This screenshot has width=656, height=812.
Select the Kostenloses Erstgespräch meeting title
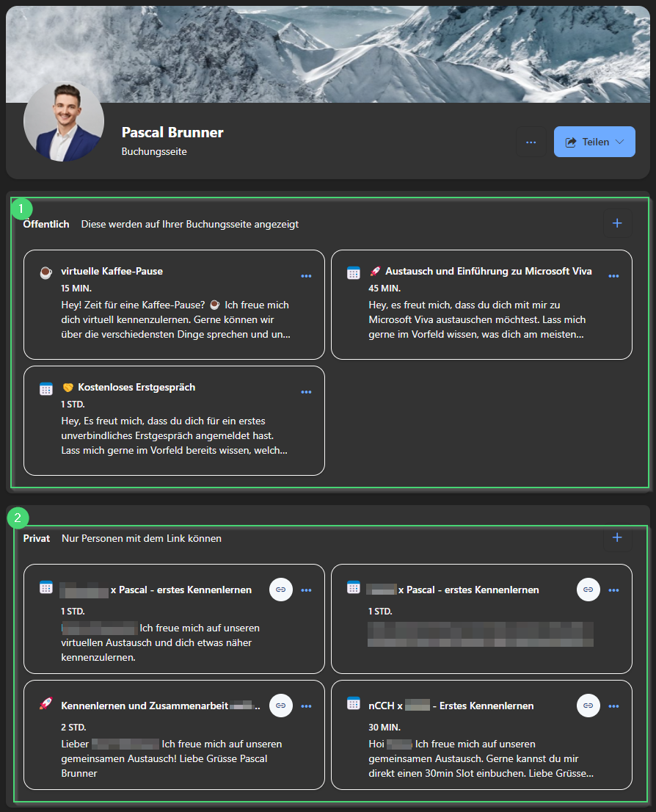pyautogui.click(x=136, y=387)
